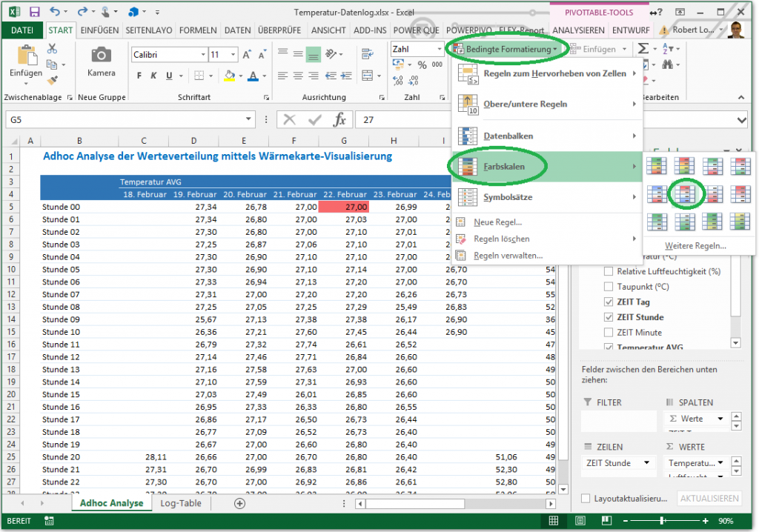The image size is (759, 532).
Task: Click the percent style icon
Action: pos(422,65)
